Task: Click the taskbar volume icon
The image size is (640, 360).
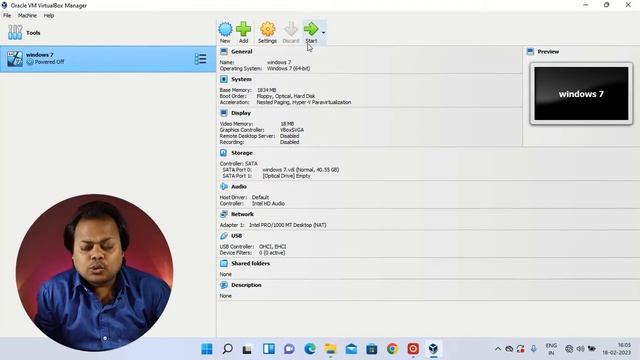Action: click(x=580, y=349)
